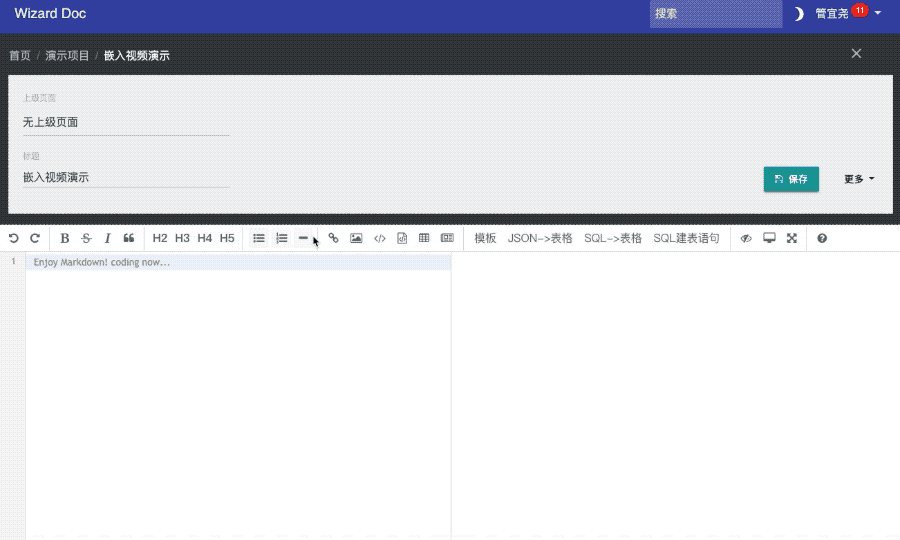Insert an ordered numbered list
The width and height of the screenshot is (900, 540).
coord(282,238)
